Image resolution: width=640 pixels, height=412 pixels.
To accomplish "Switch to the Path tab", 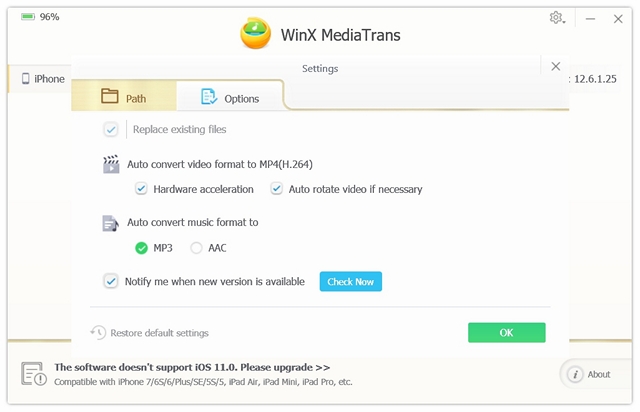I will coord(124,97).
